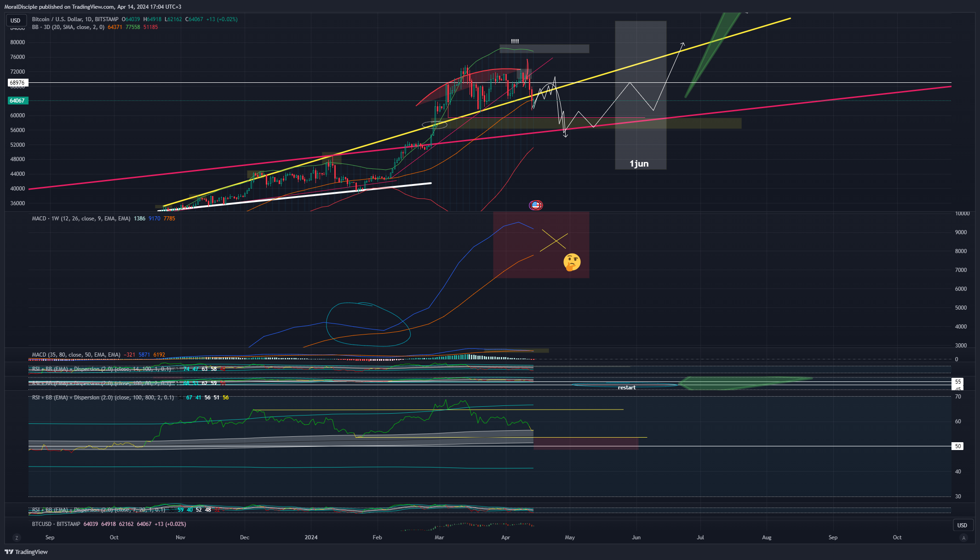Click the 'Jun' label on time axis
The width and height of the screenshot is (980, 560).
tap(636, 537)
